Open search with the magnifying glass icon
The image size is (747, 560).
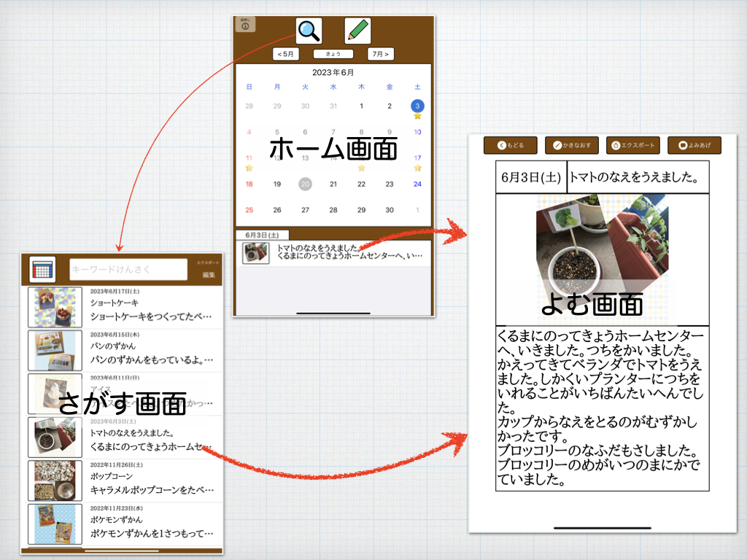[x=309, y=31]
